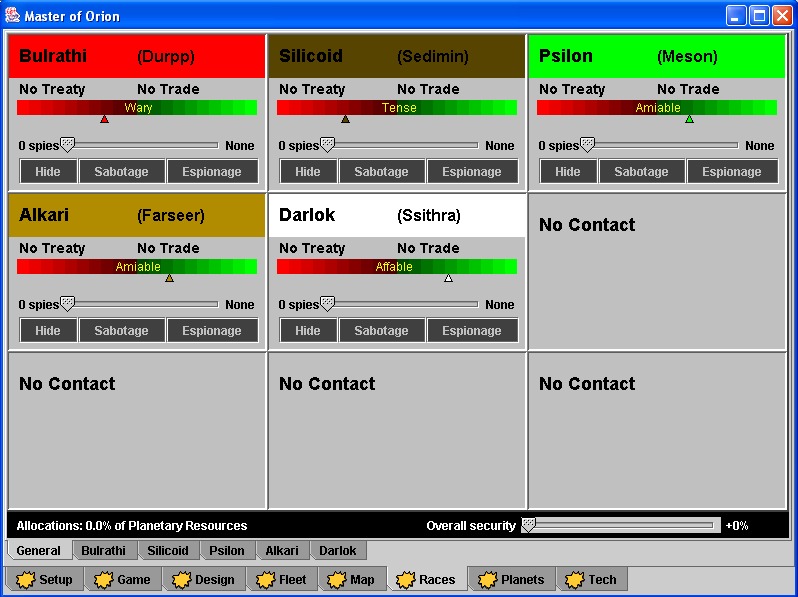Image resolution: width=798 pixels, height=597 pixels.
Task: Click the Darlok race header name
Action: tap(307, 215)
